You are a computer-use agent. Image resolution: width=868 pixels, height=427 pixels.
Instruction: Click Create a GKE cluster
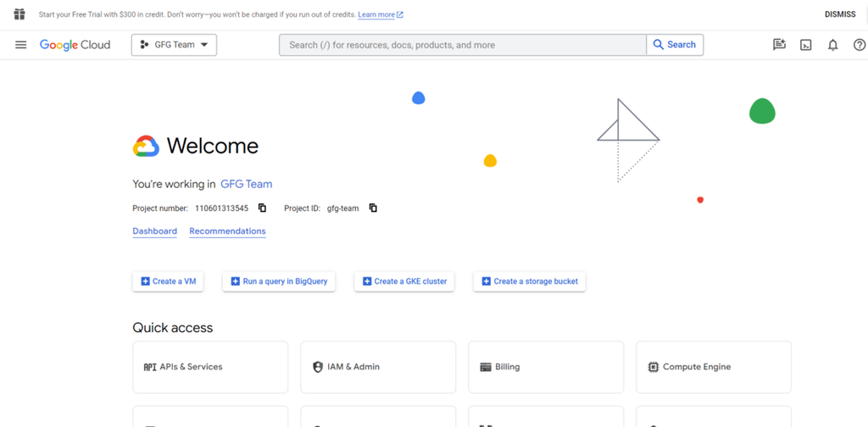click(404, 281)
